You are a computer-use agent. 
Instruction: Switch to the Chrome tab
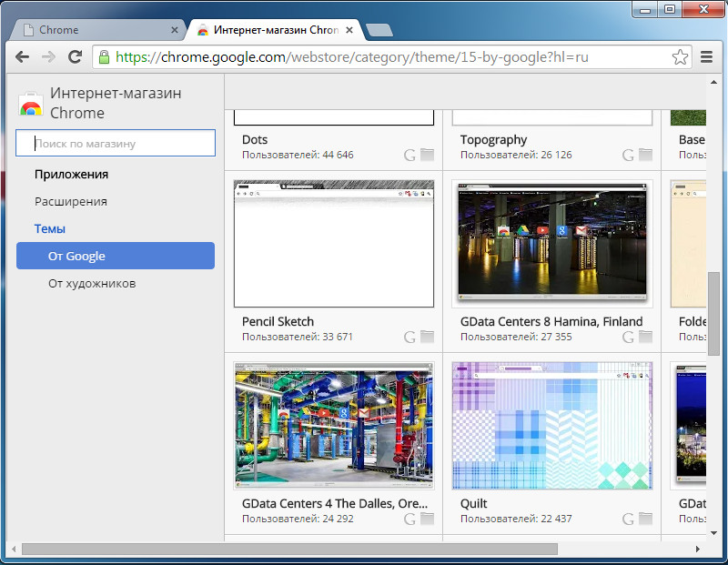(x=97, y=30)
